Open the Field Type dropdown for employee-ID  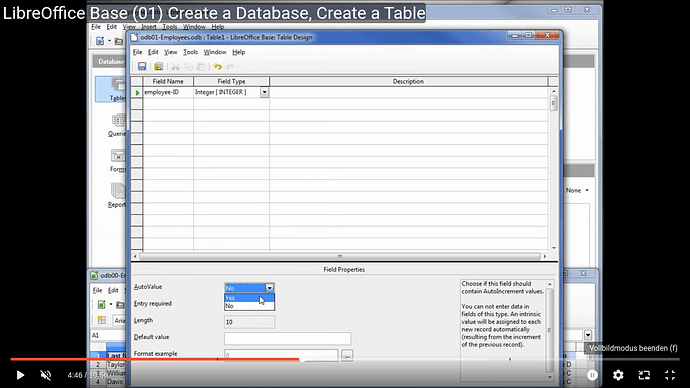point(264,92)
